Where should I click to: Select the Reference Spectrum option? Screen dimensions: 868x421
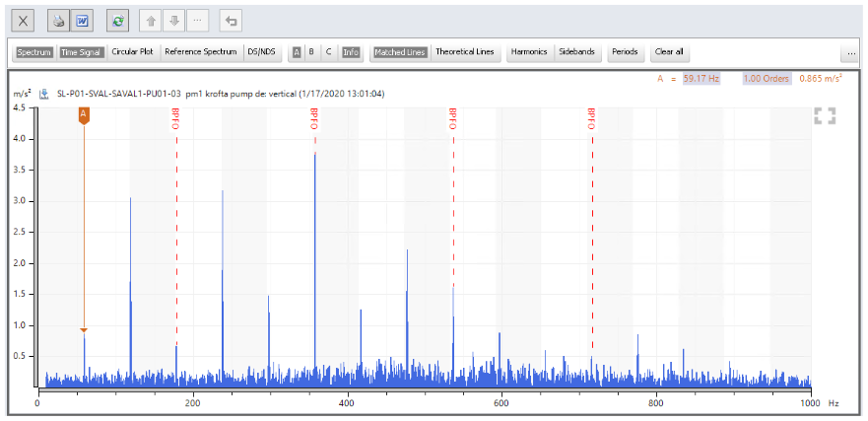[x=201, y=52]
